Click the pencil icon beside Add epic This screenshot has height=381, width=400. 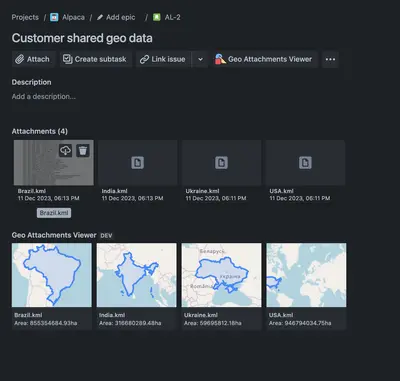click(x=100, y=17)
